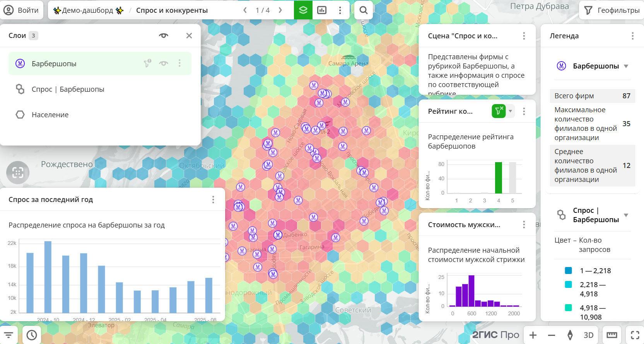Hide the Барбершопы layer
The image size is (644, 344).
[x=164, y=63]
